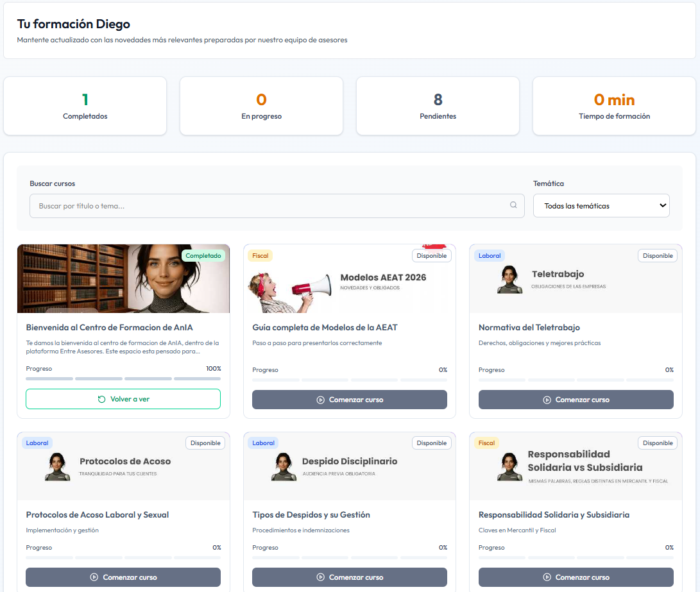This screenshot has width=700, height=592.
Task: Click the AnIA avatar in Teletrabajo banner
Action: pyautogui.click(x=509, y=280)
